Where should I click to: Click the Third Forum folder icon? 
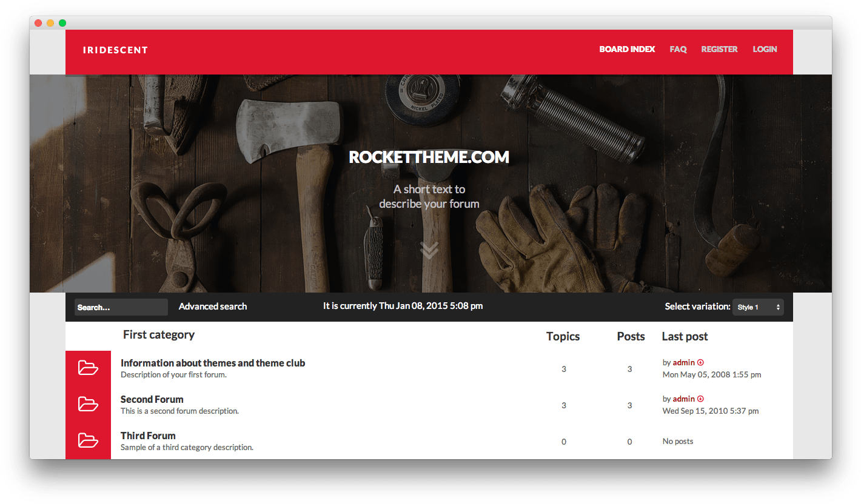[x=88, y=440]
